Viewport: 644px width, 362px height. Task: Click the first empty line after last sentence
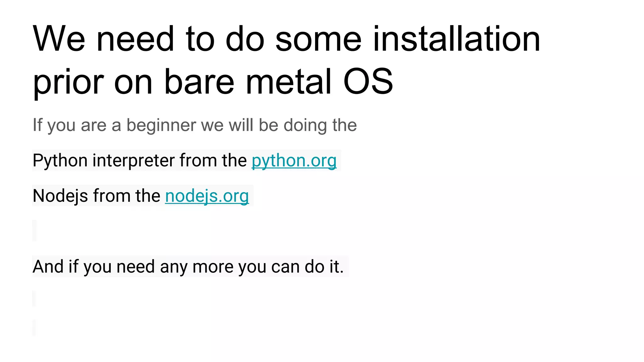pos(34,299)
